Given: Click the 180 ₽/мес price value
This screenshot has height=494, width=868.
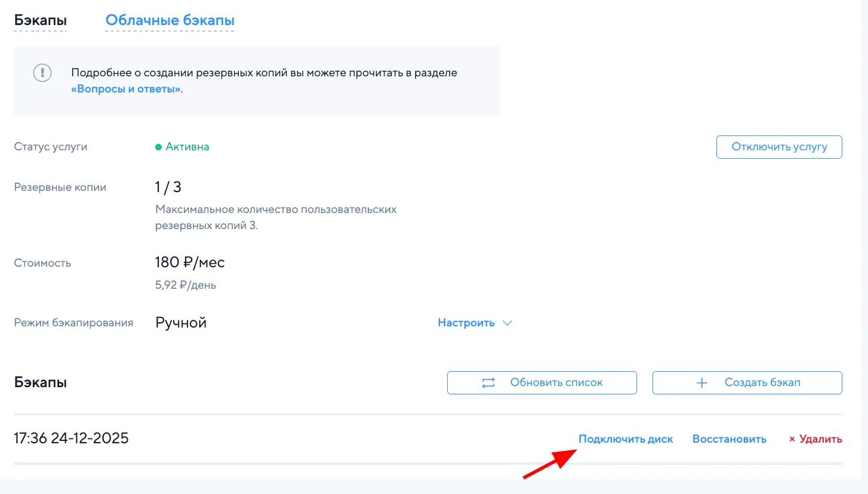Looking at the screenshot, I should pos(190,263).
